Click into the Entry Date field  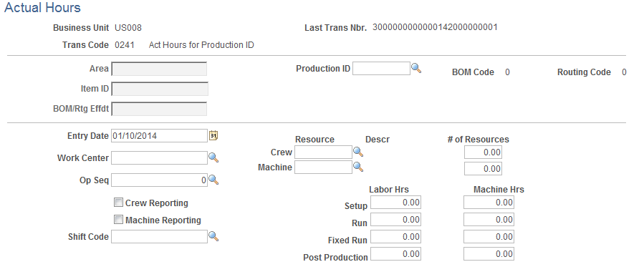pos(159,136)
